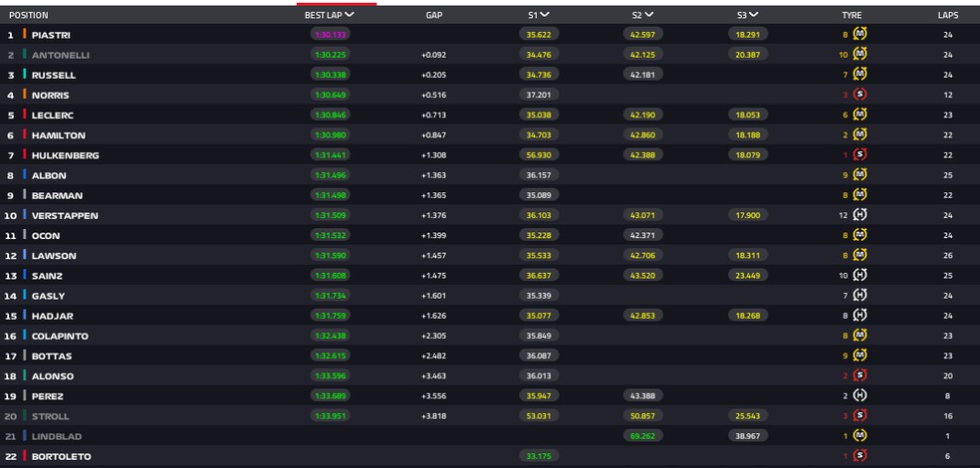Click Sainz's hard tyre icon
The width and height of the screenshot is (980, 468).
click(x=860, y=275)
